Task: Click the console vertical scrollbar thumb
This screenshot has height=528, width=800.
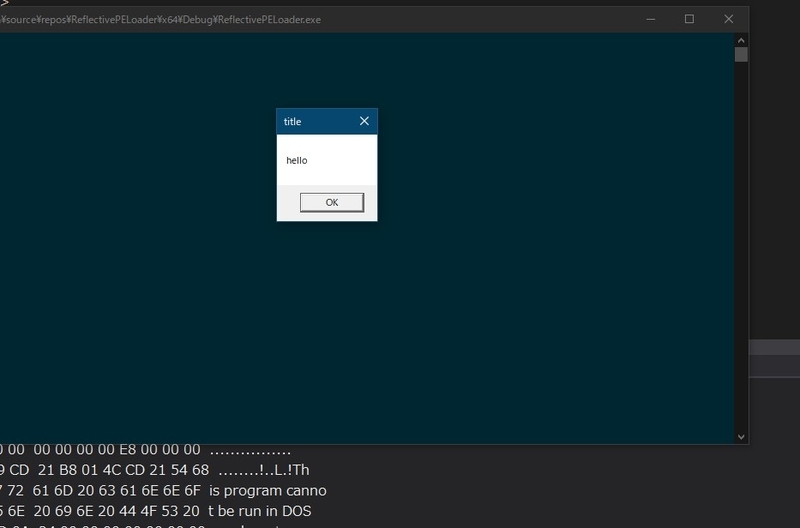Action: tap(741, 55)
